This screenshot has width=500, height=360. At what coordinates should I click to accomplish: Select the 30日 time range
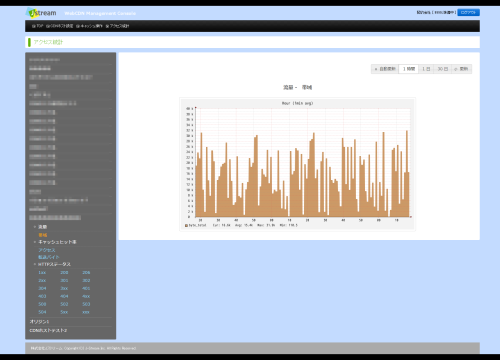442,69
